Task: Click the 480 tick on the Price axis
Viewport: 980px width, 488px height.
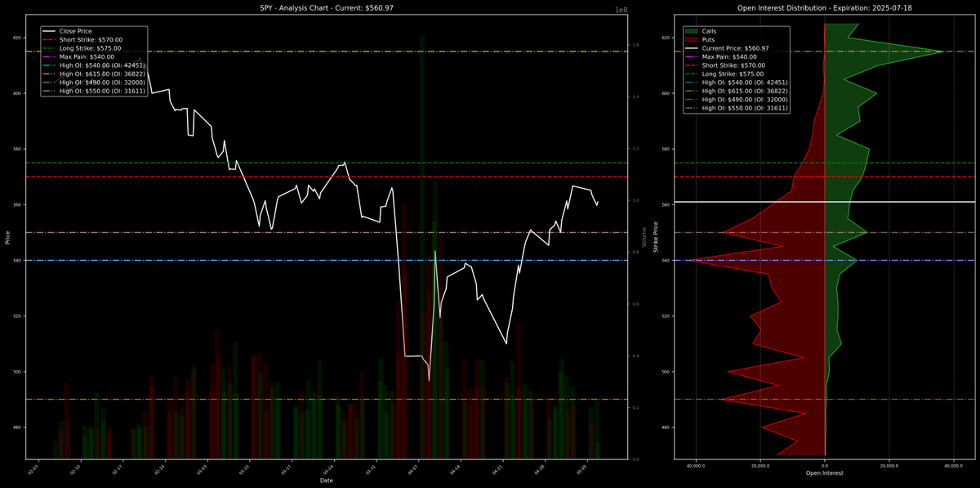Action: point(18,427)
